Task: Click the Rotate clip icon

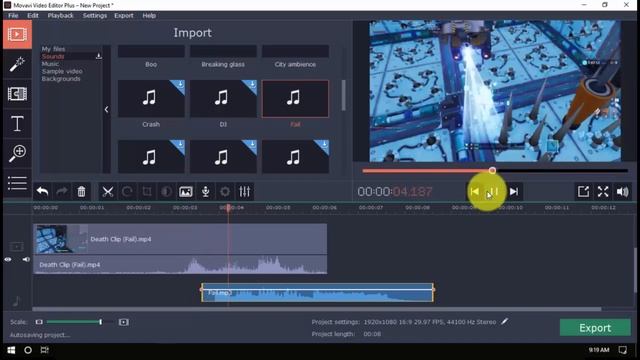Action: 127,191
